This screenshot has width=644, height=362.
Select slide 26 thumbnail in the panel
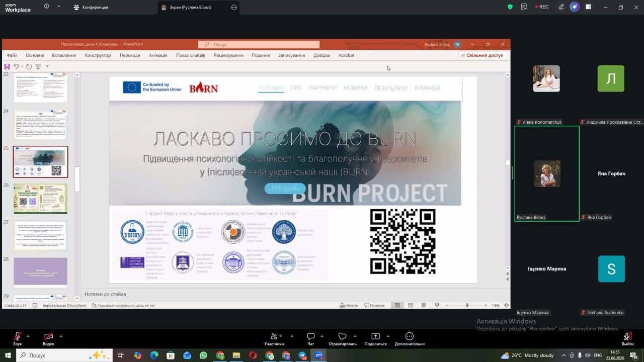tap(40, 199)
